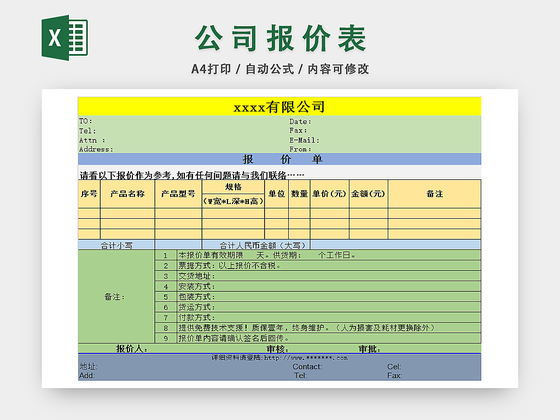Click the 报价单 blue banner
The width and height of the screenshot is (560, 420).
click(x=279, y=159)
